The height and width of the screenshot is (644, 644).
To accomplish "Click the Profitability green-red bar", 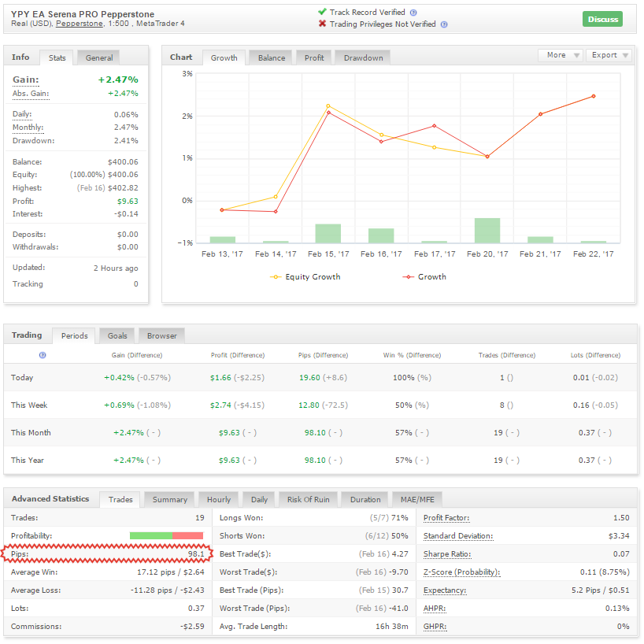I will [166, 535].
